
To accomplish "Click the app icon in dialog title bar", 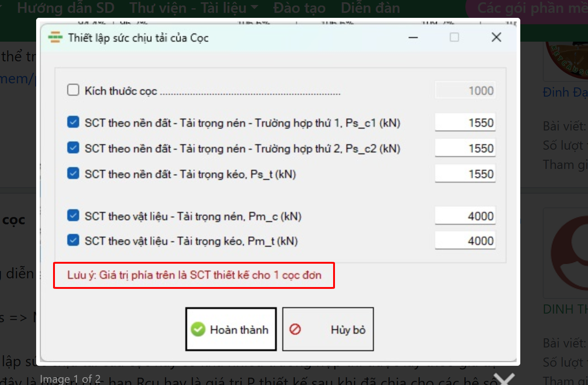I will [x=55, y=37].
